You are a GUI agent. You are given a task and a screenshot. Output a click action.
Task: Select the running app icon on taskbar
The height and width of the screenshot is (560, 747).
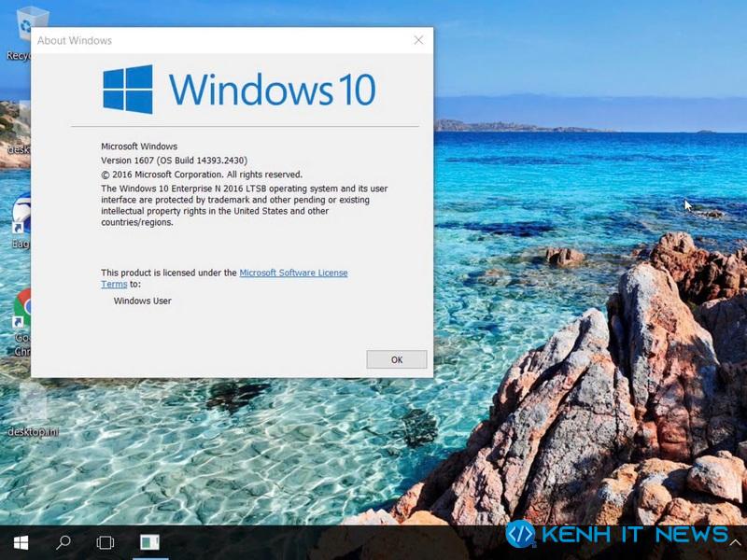150,542
